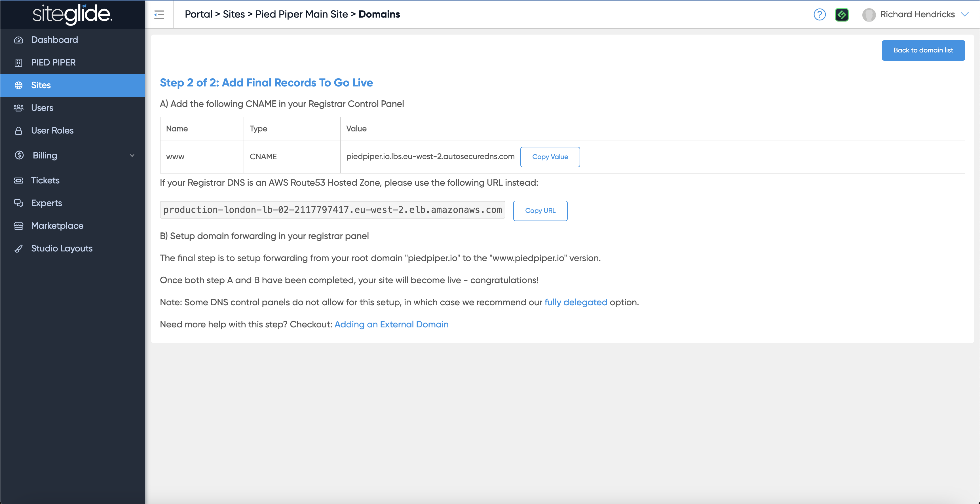980x504 pixels.
Task: Open the Marketplace menu item
Action: [57, 226]
